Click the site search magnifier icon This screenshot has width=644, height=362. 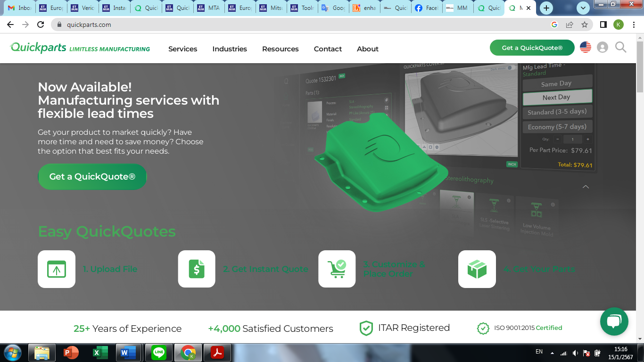pos(621,47)
